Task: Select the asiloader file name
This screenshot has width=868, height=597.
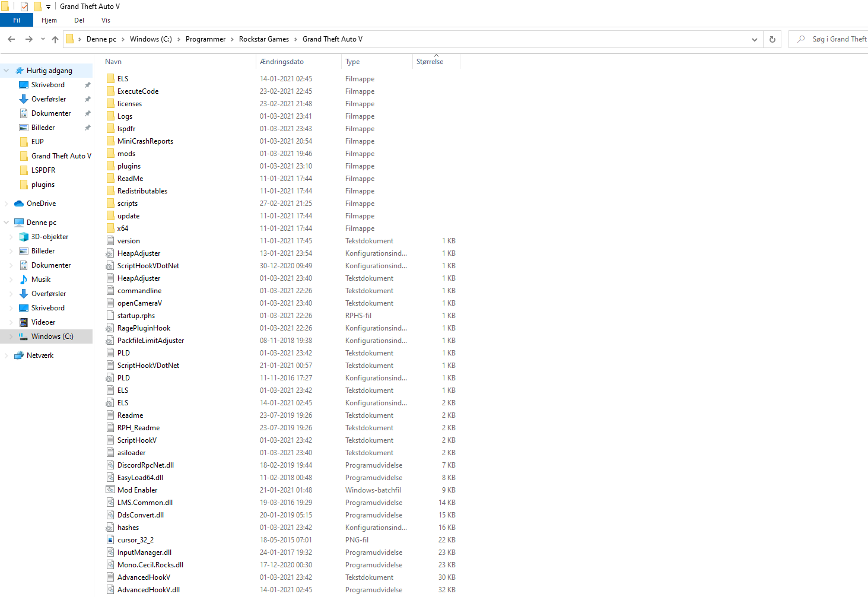Action: click(x=131, y=453)
